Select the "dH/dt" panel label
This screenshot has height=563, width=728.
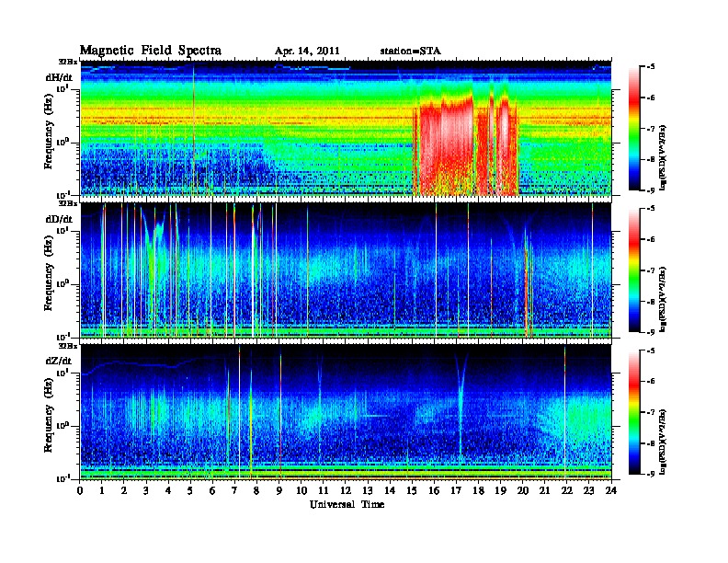59,77
